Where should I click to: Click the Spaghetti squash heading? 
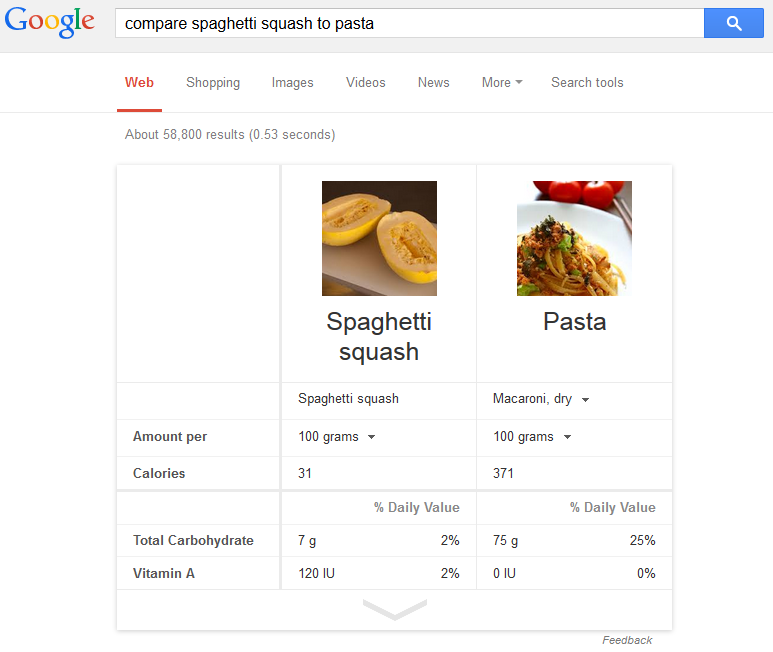click(x=379, y=337)
